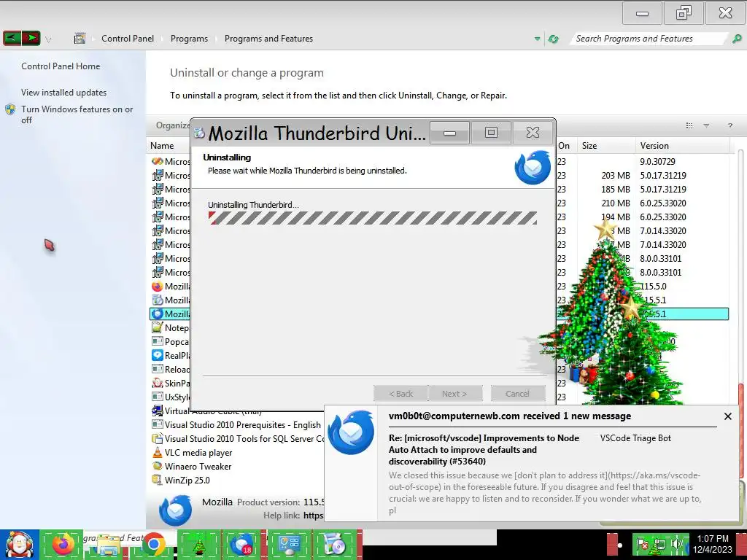Click version 9.0.30729 in the Version column
The image size is (747, 560).
657,162
